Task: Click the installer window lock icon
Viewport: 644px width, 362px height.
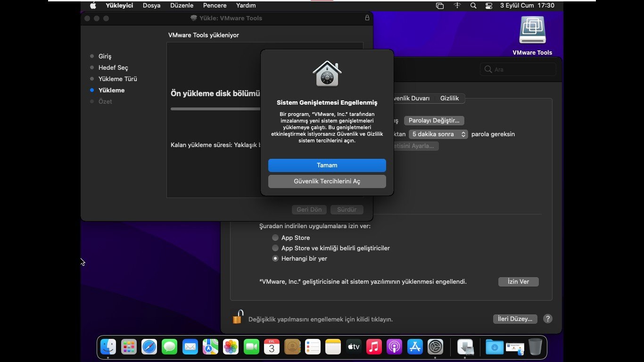Action: (x=367, y=18)
